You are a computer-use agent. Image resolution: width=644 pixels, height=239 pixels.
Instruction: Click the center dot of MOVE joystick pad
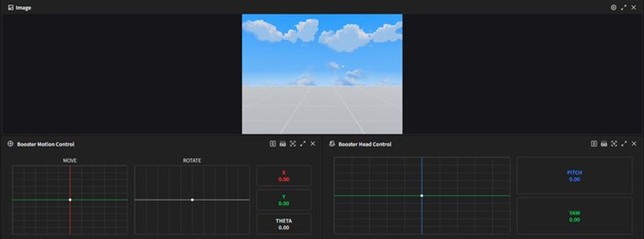coord(70,200)
